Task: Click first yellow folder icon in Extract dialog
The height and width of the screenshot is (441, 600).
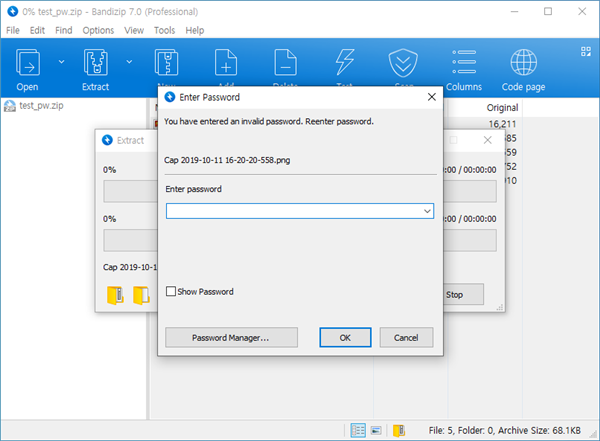Action: pos(115,295)
